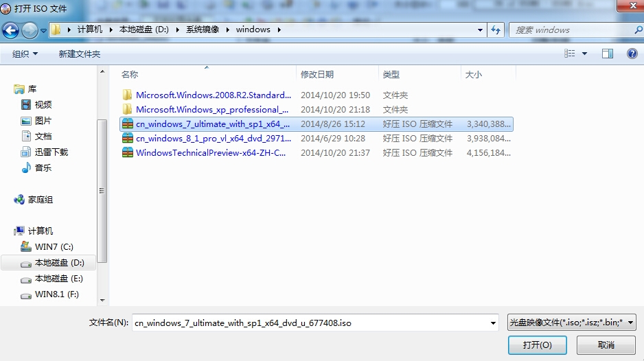
Task: Open the 组织 menu
Action: point(25,54)
